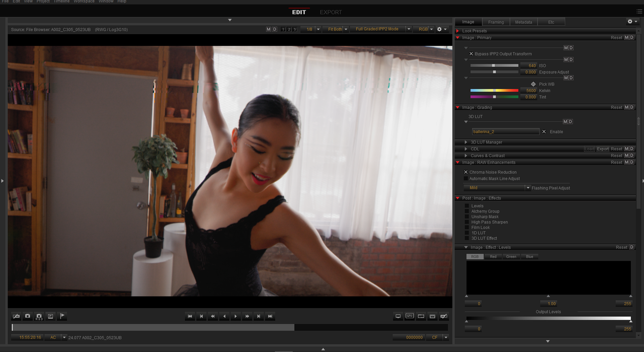Take a snapshot with the plain camera icon
The height and width of the screenshot is (352, 644).
tap(28, 316)
